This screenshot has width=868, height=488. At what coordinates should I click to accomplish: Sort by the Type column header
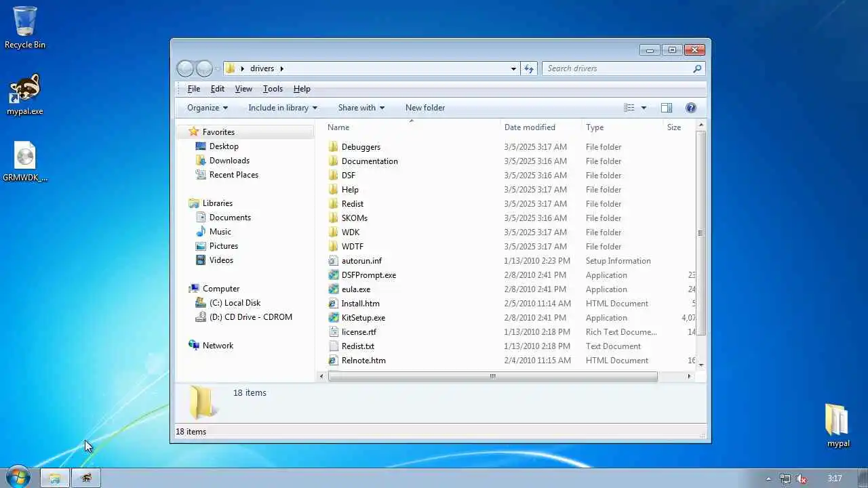coord(622,127)
